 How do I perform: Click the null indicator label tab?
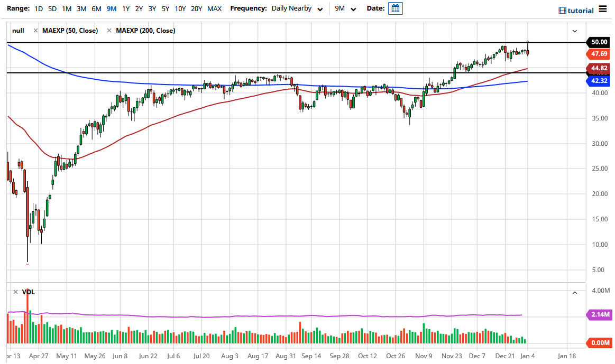18,30
